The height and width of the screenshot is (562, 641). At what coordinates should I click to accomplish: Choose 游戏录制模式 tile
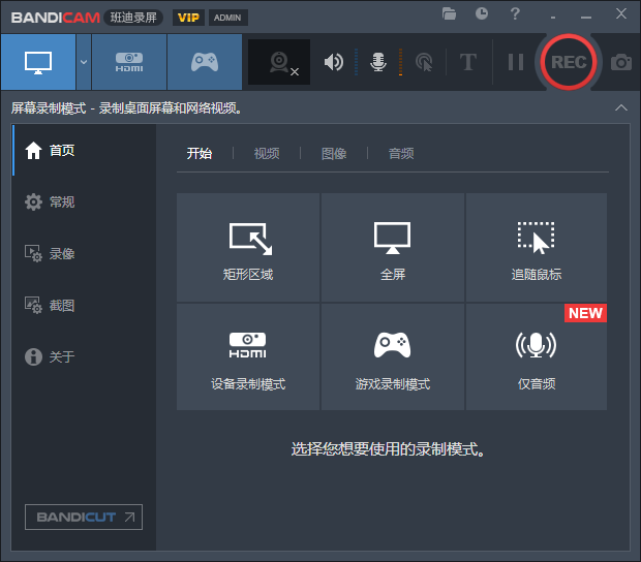tap(392, 357)
